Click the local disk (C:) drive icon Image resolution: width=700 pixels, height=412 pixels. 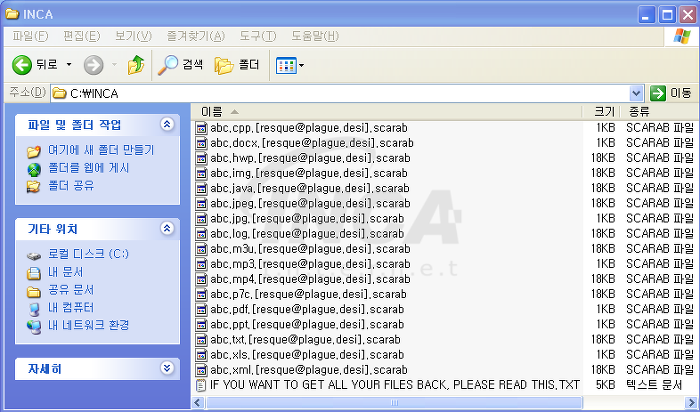click(x=33, y=255)
